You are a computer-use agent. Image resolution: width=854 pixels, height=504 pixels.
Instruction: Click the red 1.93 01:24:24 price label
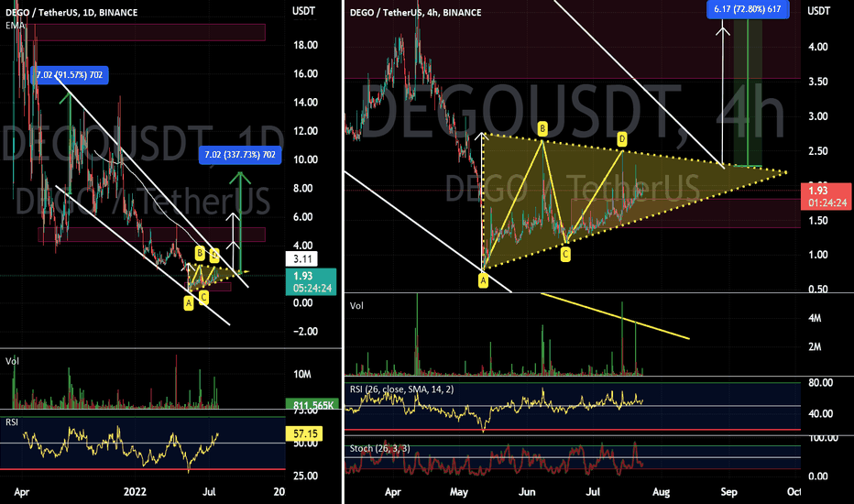tap(827, 196)
